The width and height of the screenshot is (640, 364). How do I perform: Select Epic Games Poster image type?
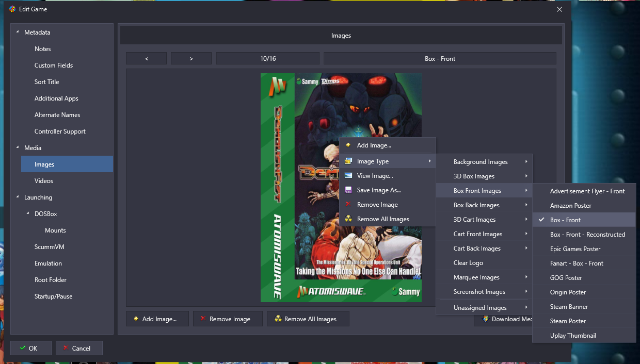pyautogui.click(x=584, y=249)
